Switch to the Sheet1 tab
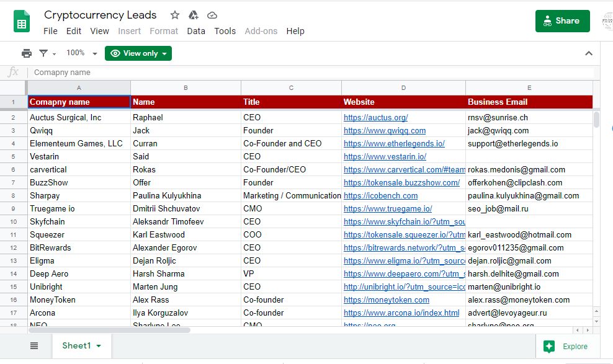The image size is (613, 364). pos(76,346)
